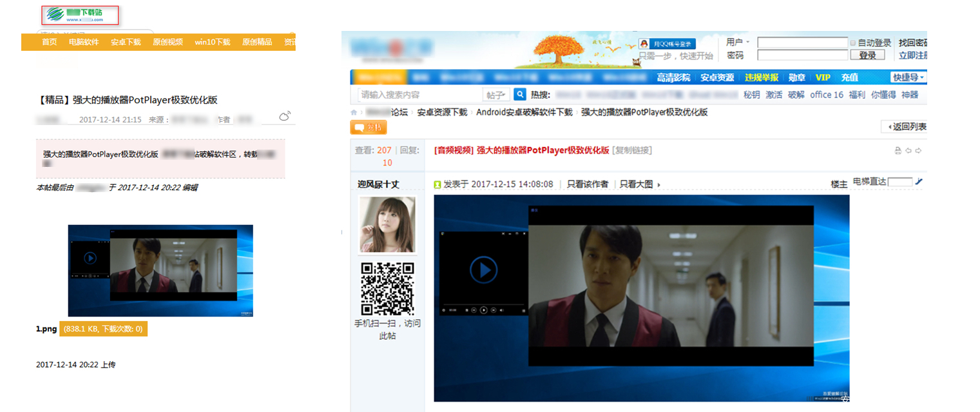Click breadcrumb Android安卓破解软件下载
The image size is (980, 412).
524,112
